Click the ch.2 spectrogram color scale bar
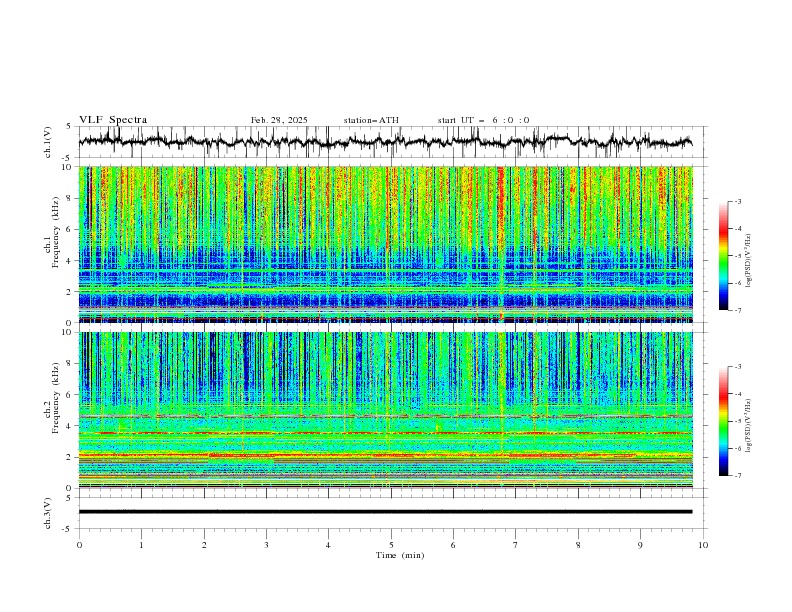The height and width of the screenshot is (612, 792). [x=723, y=421]
